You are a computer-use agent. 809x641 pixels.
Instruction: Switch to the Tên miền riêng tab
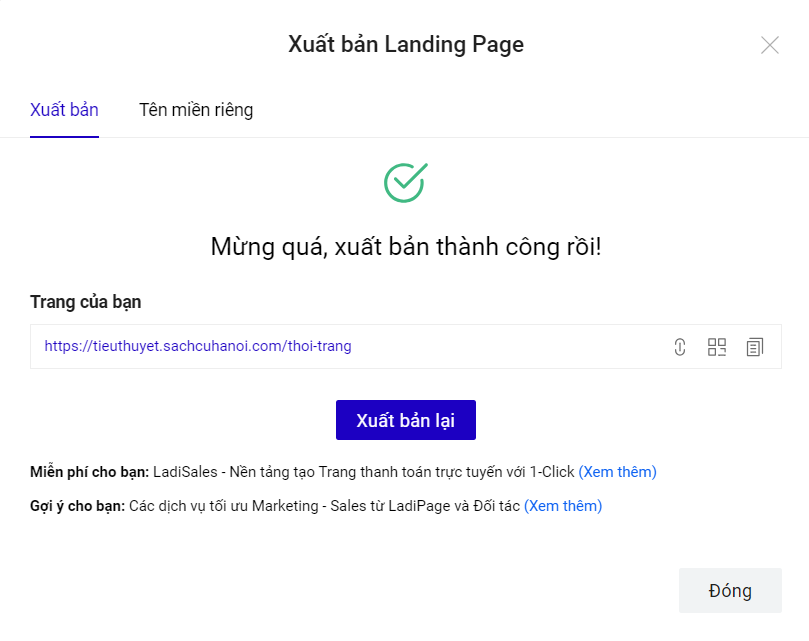coord(196,110)
